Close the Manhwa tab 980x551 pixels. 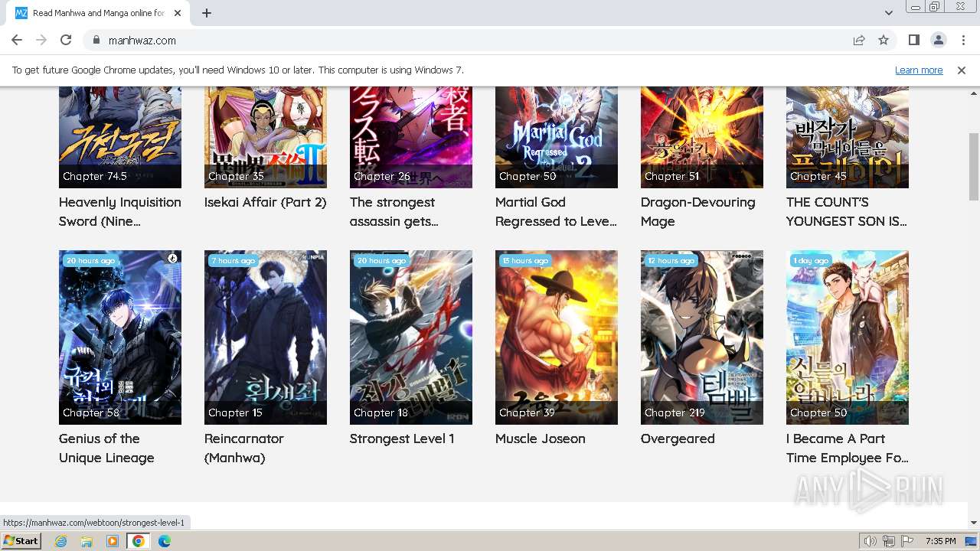(178, 13)
